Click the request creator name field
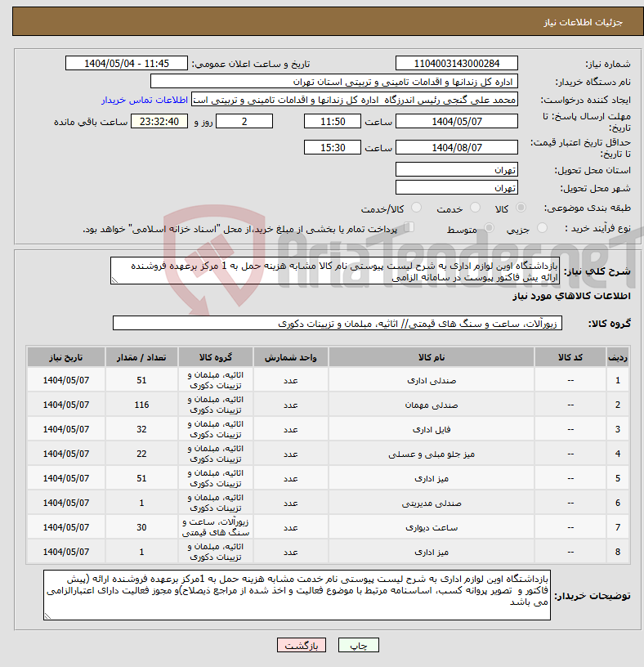Viewport: 644px width, 667px height. tap(355, 100)
